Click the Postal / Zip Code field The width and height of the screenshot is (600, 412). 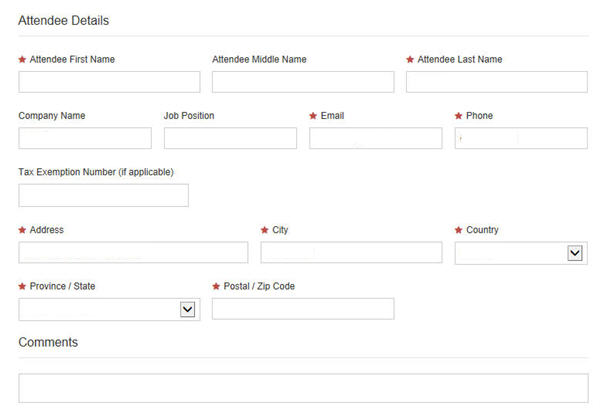point(303,309)
